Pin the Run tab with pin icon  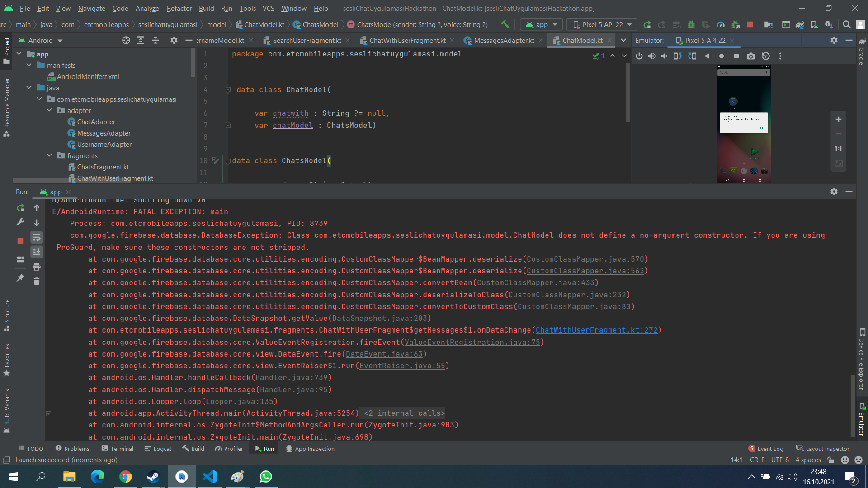20,277
